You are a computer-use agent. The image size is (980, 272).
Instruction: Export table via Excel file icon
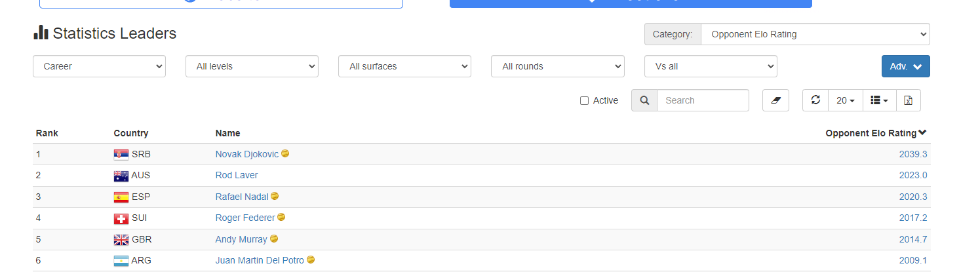(908, 100)
